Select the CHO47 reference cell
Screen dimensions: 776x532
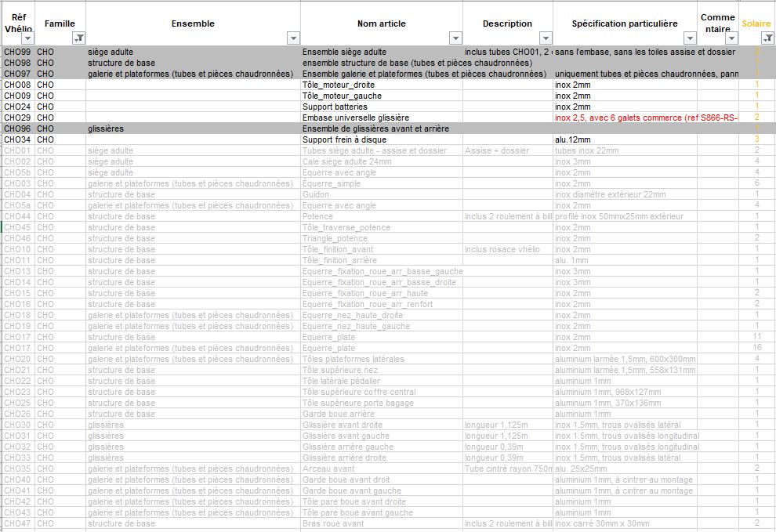click(18, 523)
